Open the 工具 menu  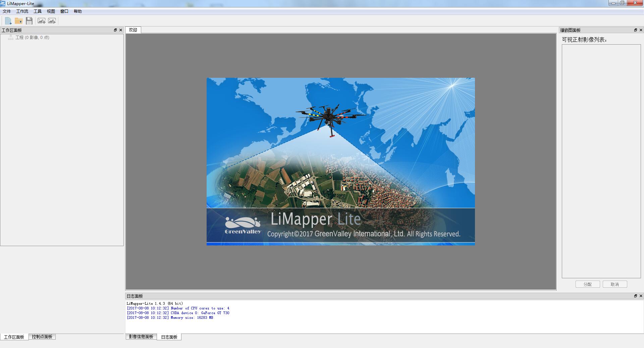(x=38, y=11)
